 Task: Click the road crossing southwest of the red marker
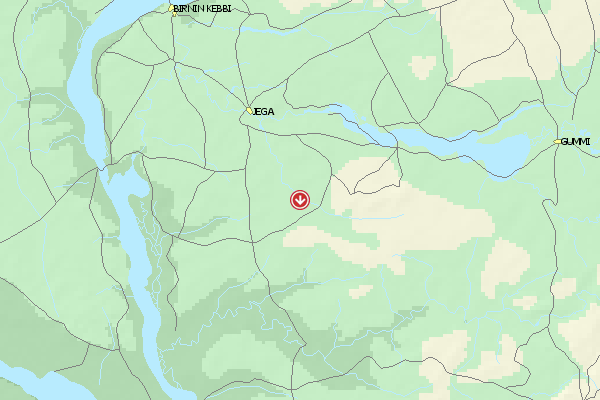click(x=253, y=242)
